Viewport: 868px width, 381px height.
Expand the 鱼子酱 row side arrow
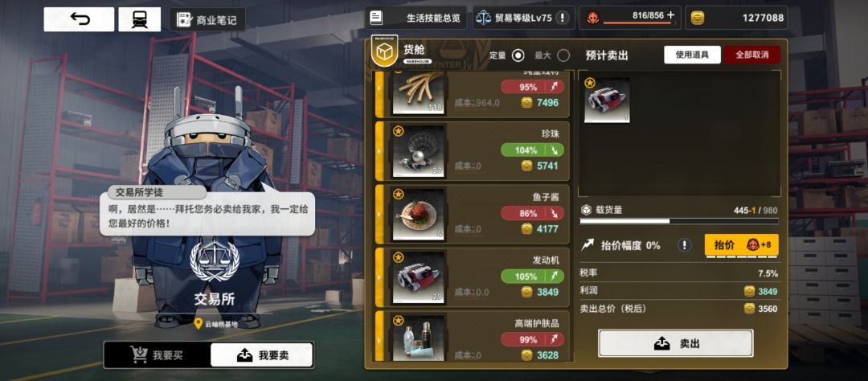pos(379,214)
